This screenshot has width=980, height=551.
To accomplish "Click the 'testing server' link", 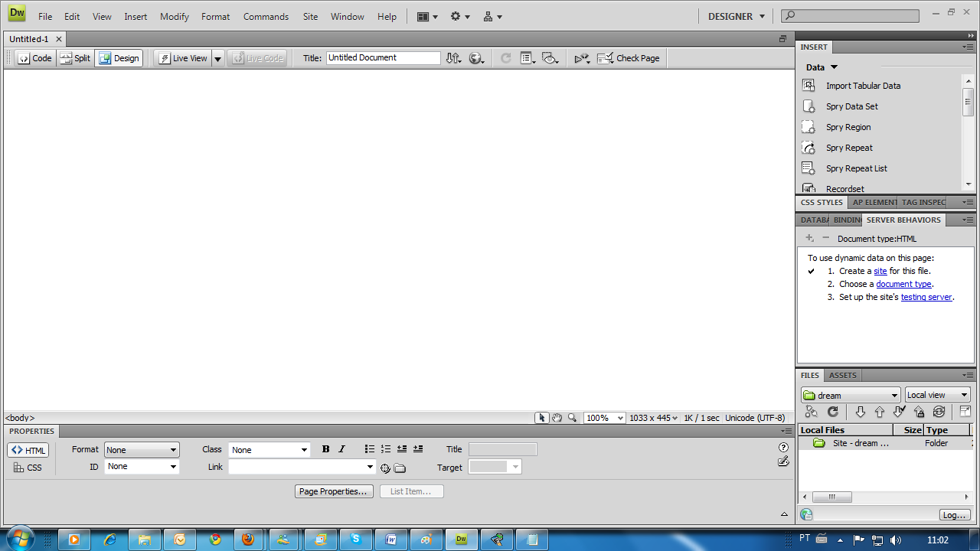I will coord(926,297).
